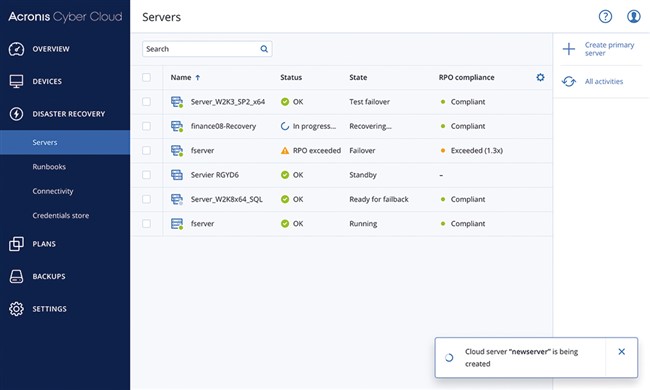Click the Disaster Recovery lightning icon

point(16,114)
